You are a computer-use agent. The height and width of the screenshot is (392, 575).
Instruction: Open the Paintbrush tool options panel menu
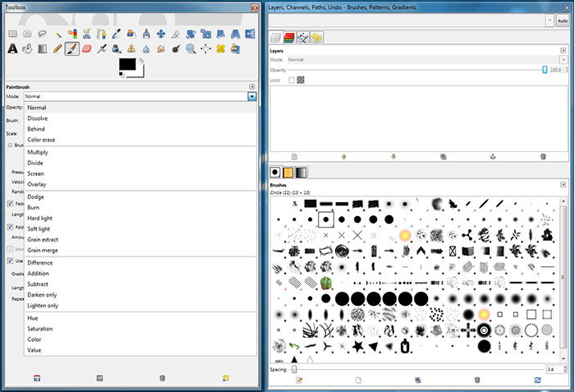(252, 86)
